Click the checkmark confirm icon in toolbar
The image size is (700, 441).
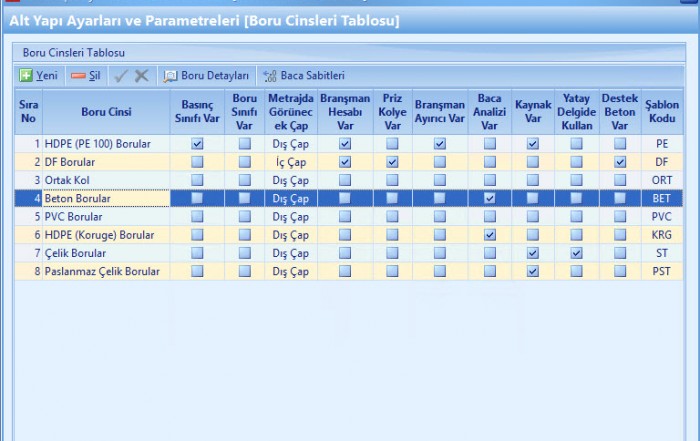click(121, 75)
